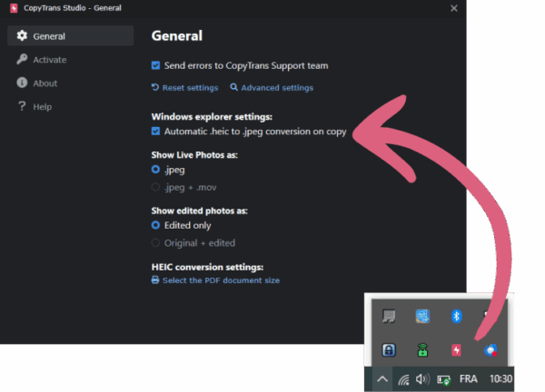
Task: Close the CopyTrans Studio window
Action: click(x=453, y=8)
